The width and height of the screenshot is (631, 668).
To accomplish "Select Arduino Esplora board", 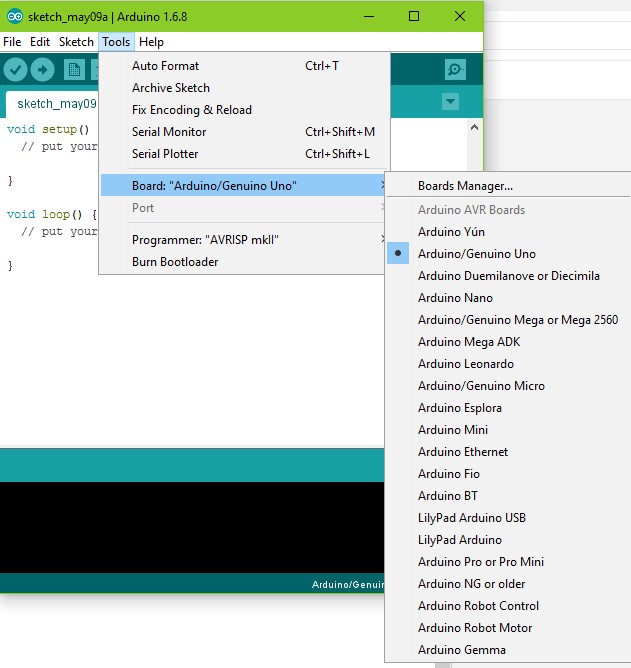I will pos(508,408).
